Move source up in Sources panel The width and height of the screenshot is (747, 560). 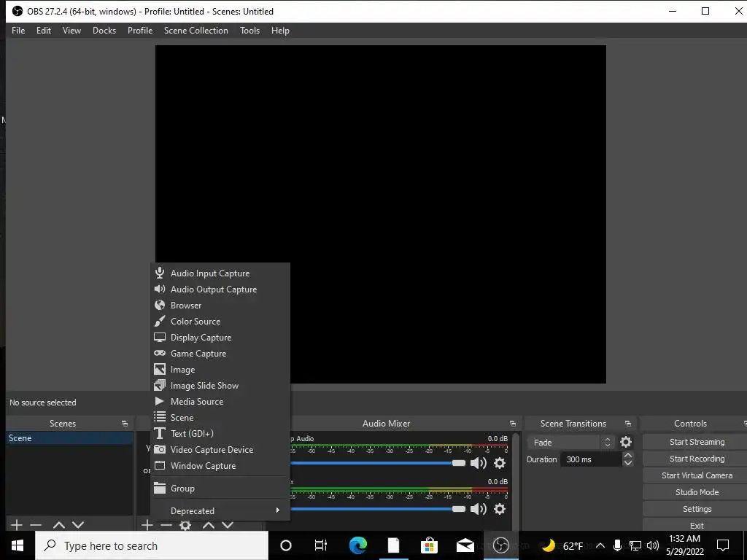(x=209, y=525)
